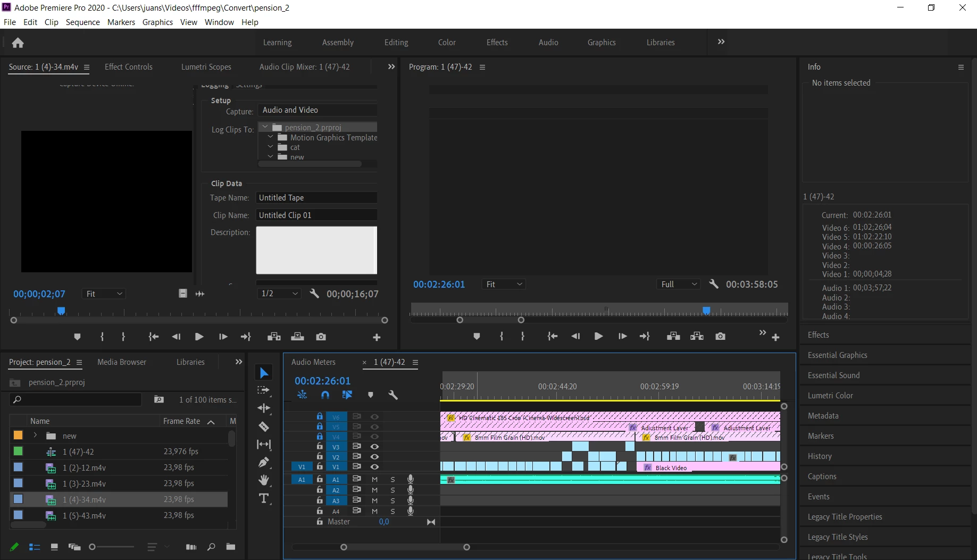Add a marker in the timeline panel
Screen dimensions: 977x560
[x=371, y=395]
